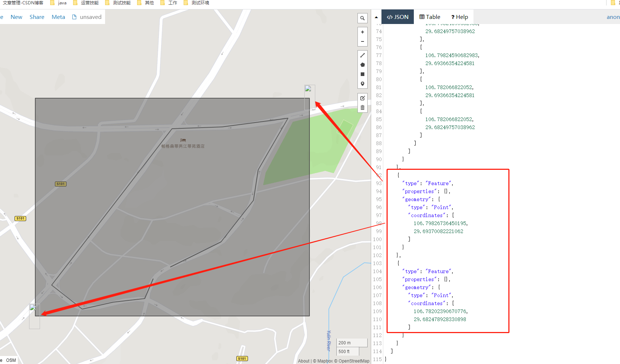
Task: Sign in via the anon link
Action: (x=613, y=17)
